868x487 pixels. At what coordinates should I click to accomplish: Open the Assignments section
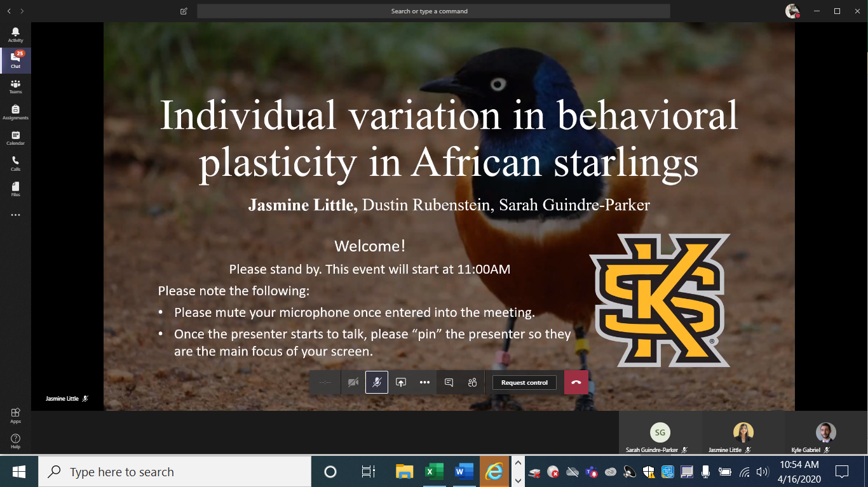15,112
